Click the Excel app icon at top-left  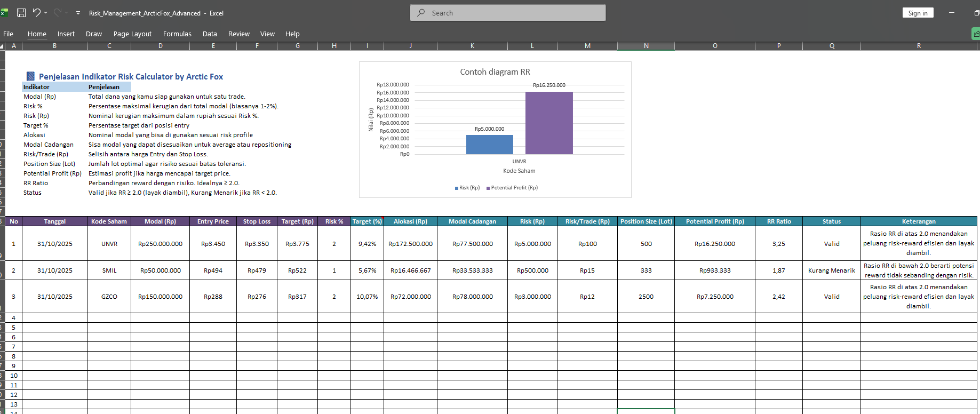pyautogui.click(x=4, y=12)
